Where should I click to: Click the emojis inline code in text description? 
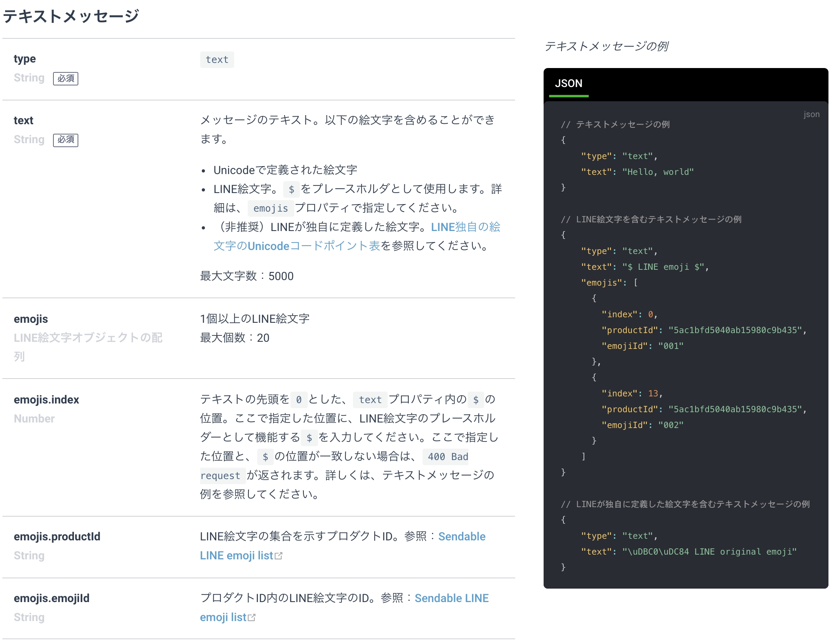tap(271, 208)
